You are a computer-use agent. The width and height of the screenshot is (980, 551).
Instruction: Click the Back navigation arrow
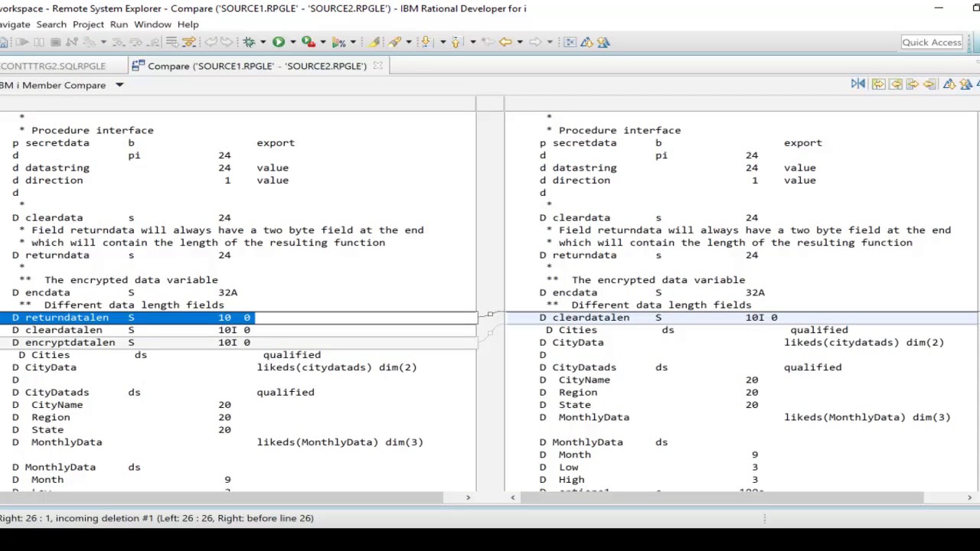505,42
